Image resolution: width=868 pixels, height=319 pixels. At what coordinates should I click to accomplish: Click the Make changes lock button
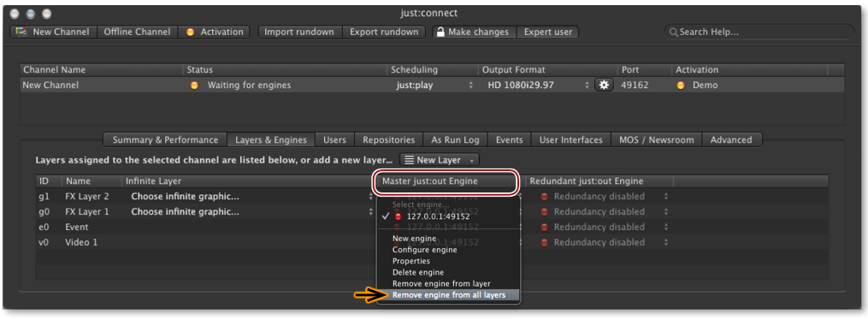[475, 32]
